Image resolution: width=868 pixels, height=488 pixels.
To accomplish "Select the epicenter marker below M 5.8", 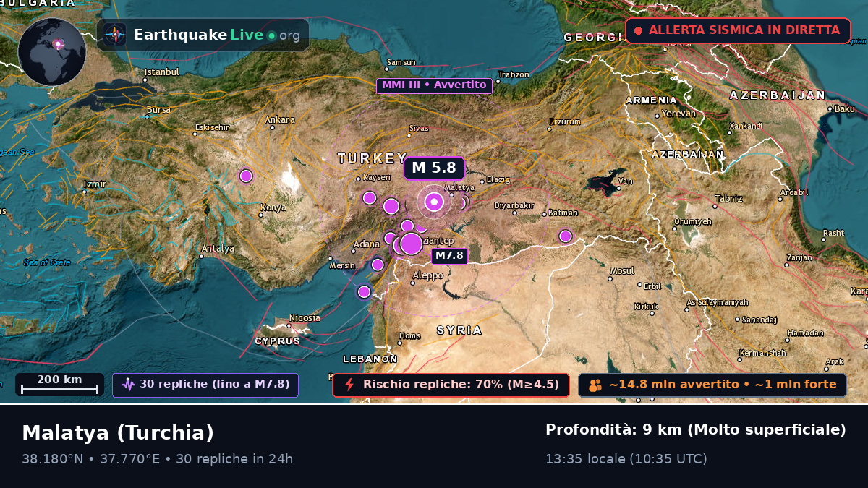I will (434, 202).
